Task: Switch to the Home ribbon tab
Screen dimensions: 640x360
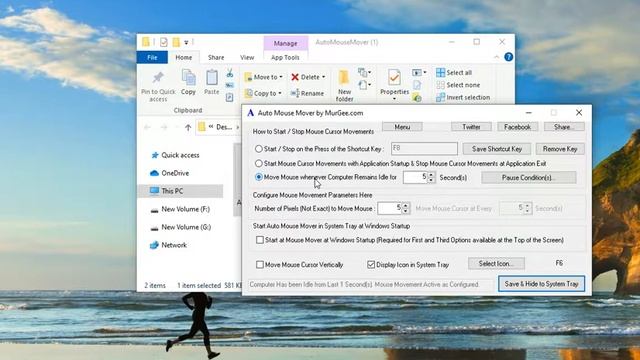Action: click(184, 58)
